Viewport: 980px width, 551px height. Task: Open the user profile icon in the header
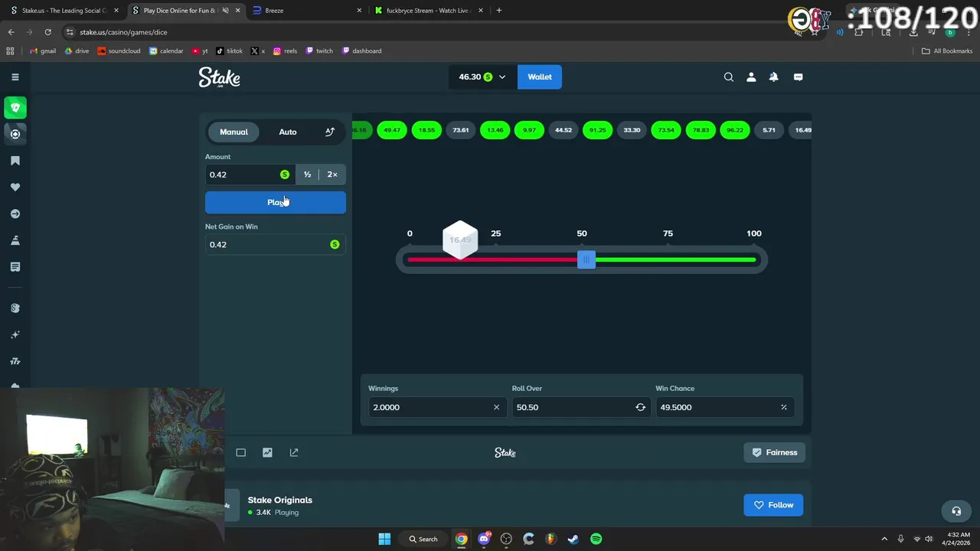[x=751, y=77]
